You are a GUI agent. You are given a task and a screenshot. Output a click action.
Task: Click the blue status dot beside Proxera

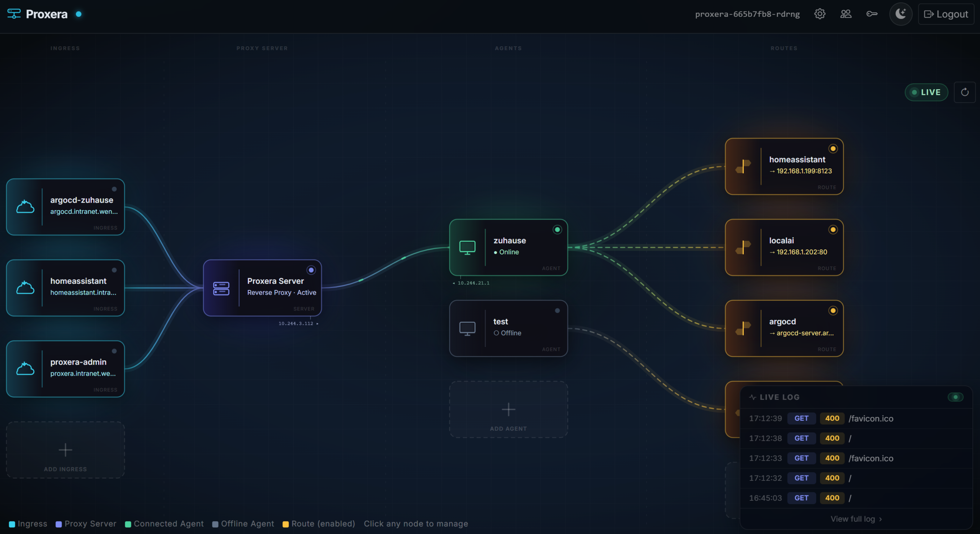tap(78, 14)
